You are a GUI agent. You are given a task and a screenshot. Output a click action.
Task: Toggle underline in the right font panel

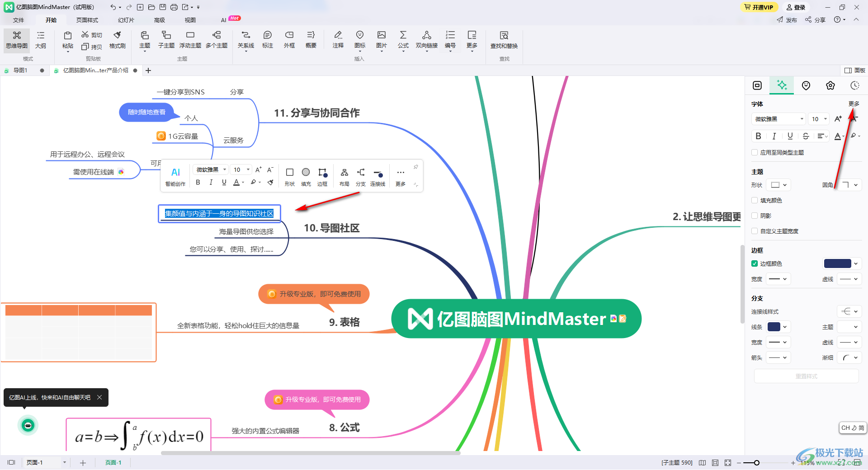[790, 136]
